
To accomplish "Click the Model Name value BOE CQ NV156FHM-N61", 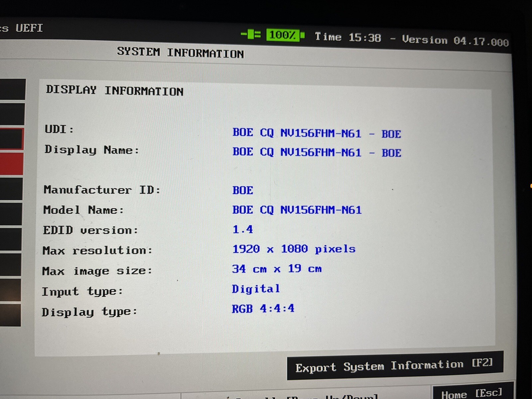I will [x=297, y=210].
